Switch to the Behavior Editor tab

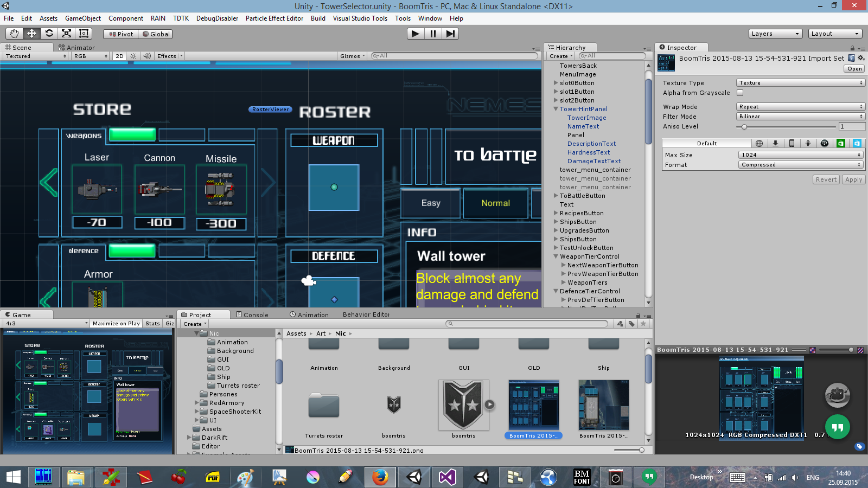pyautogui.click(x=366, y=315)
